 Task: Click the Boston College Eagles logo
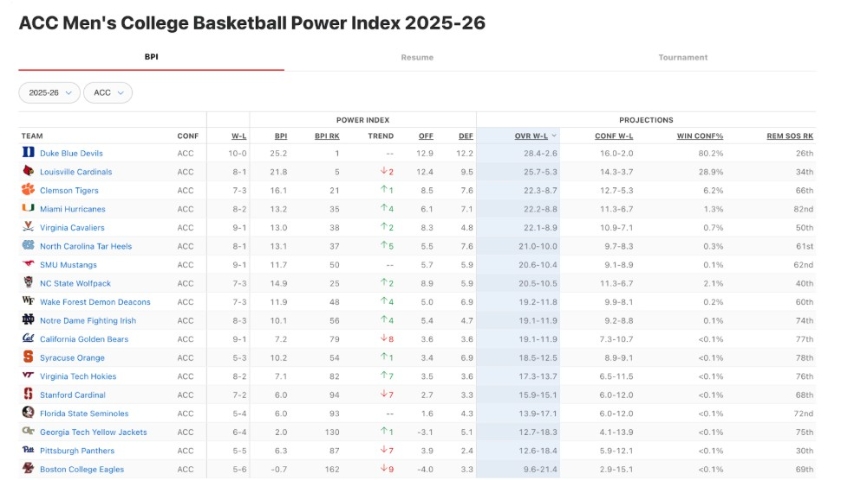coord(28,469)
